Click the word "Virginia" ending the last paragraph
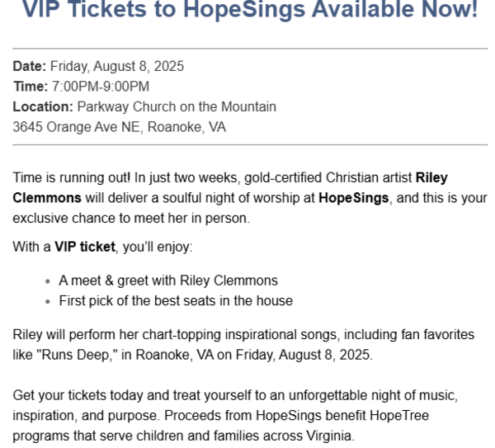 coord(328,436)
